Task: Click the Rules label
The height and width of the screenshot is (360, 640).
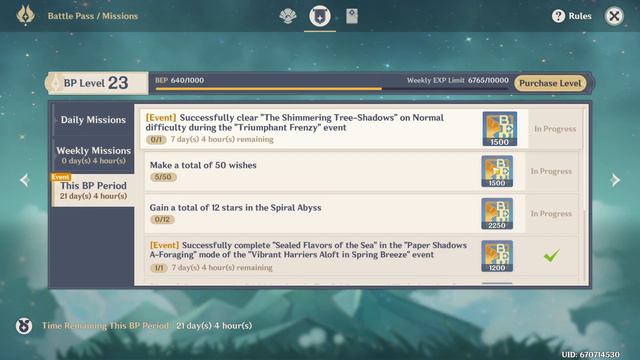Action: tap(580, 16)
